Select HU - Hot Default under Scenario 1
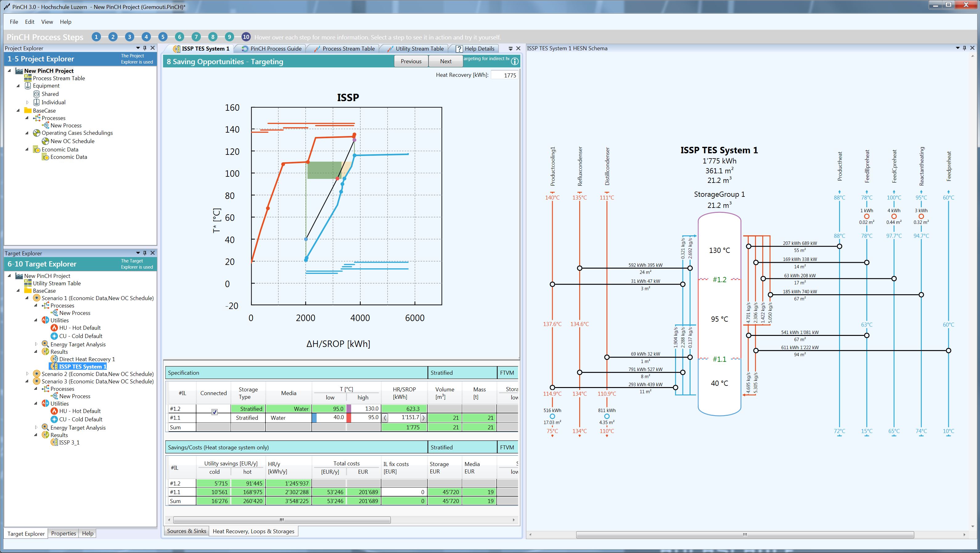The height and width of the screenshot is (553, 980). (x=80, y=328)
